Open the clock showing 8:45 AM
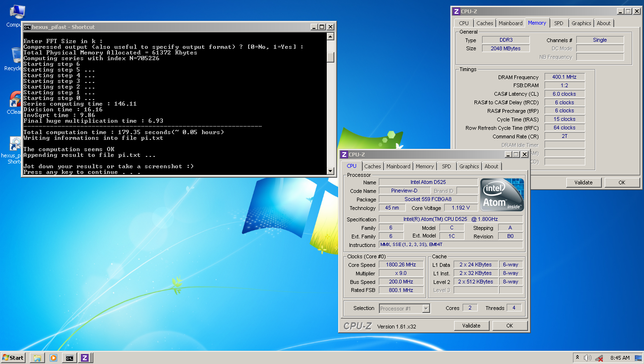The height and width of the screenshot is (364, 644). tap(620, 358)
